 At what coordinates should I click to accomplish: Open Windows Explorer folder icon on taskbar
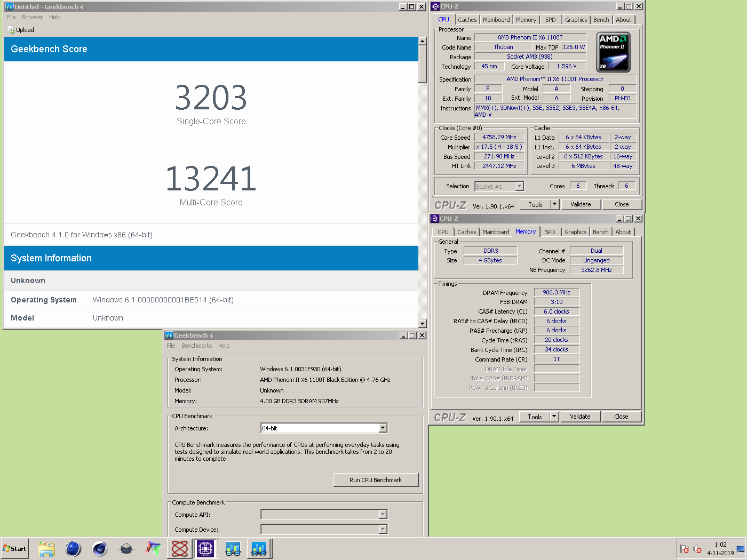point(46,549)
